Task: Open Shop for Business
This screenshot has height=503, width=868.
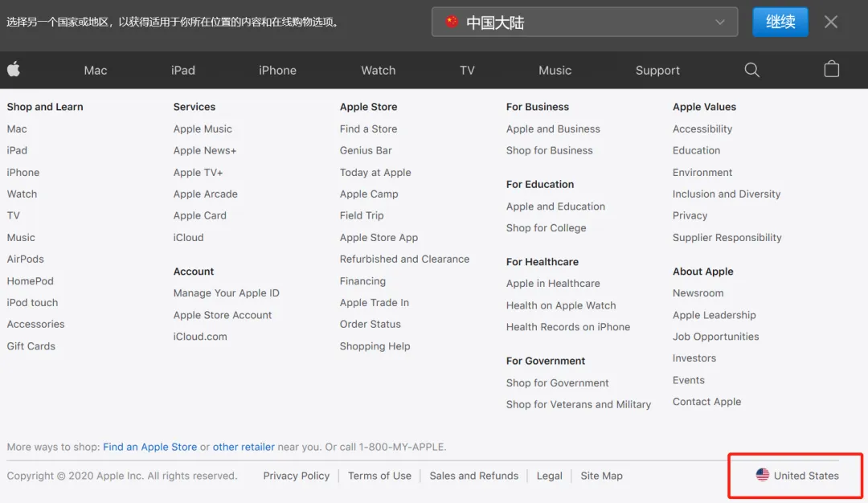Action: [549, 150]
